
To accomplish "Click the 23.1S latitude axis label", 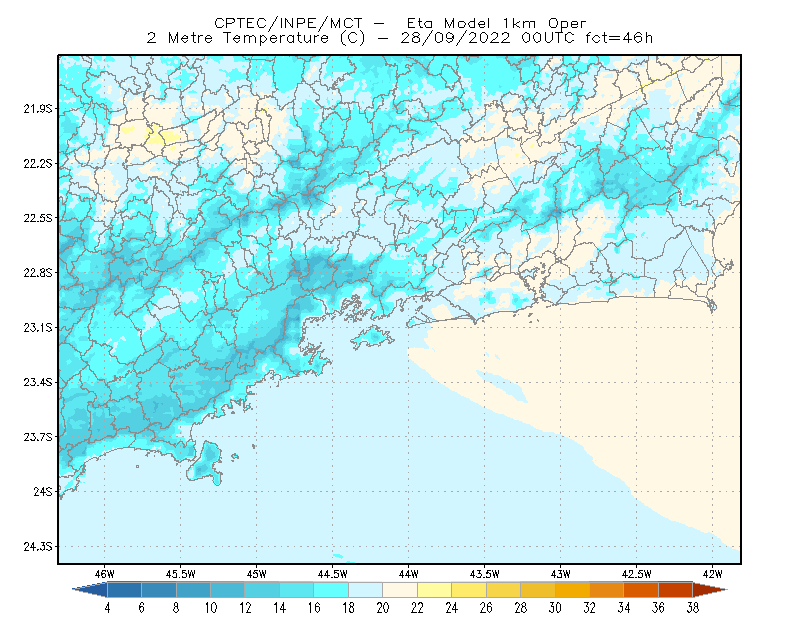I will (37, 327).
